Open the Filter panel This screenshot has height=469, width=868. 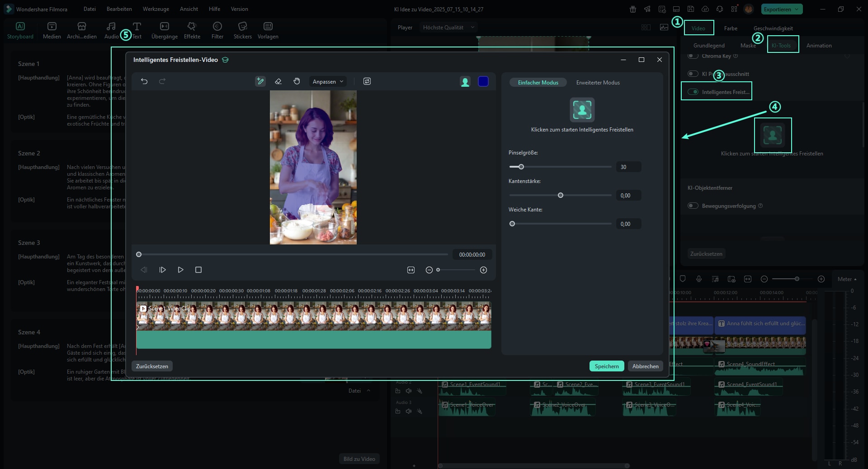point(217,30)
